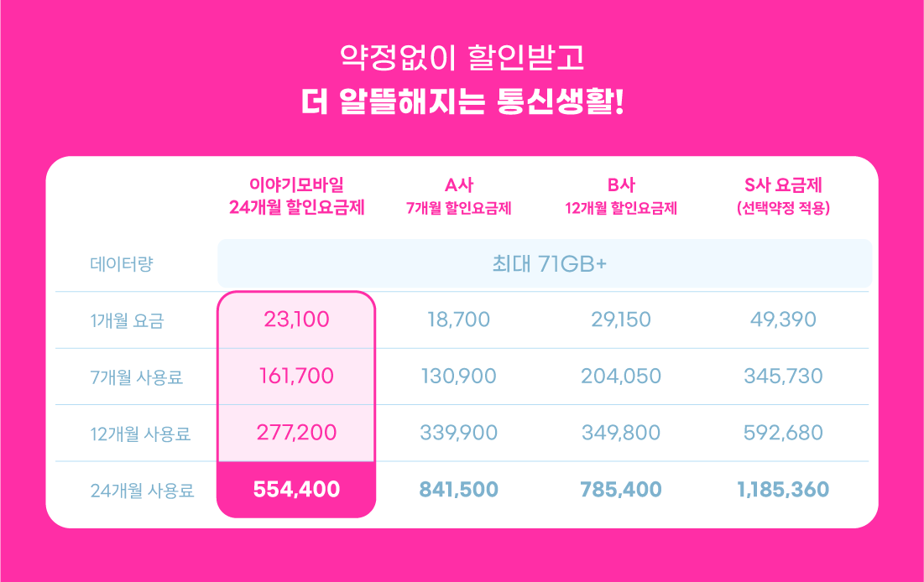Click the 12개월 사용료 row label
This screenshot has width=924, height=582.
[140, 434]
